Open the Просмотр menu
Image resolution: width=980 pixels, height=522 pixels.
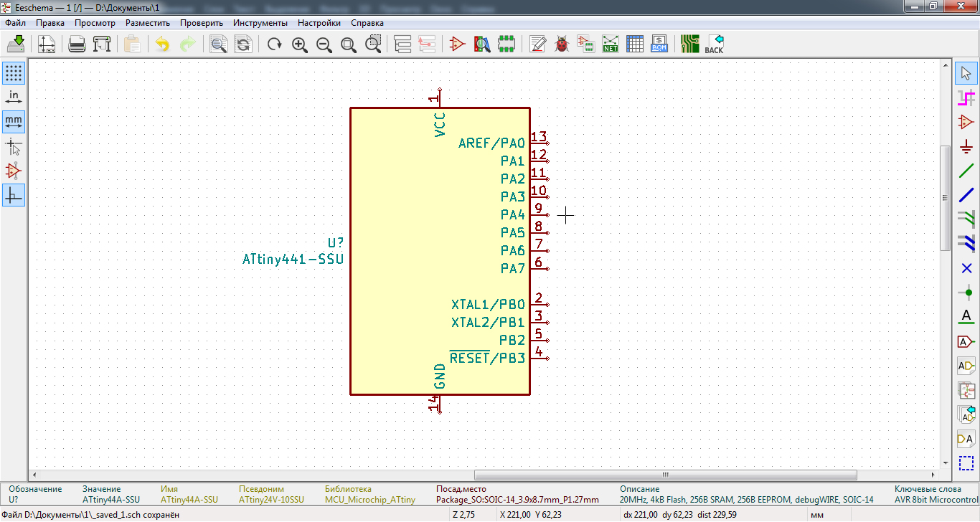(x=95, y=23)
